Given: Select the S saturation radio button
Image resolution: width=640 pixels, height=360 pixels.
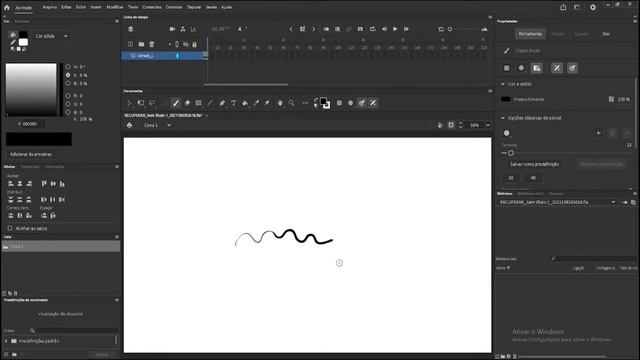Looking at the screenshot, I should tap(68, 75).
